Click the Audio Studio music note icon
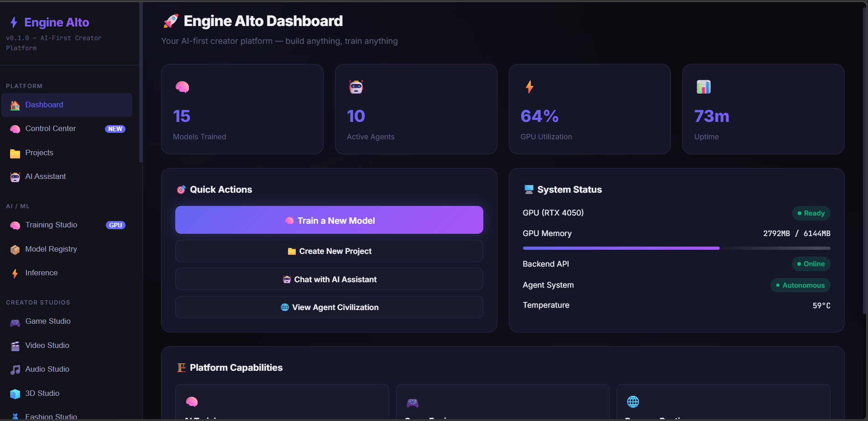The image size is (868, 421). coord(15,369)
